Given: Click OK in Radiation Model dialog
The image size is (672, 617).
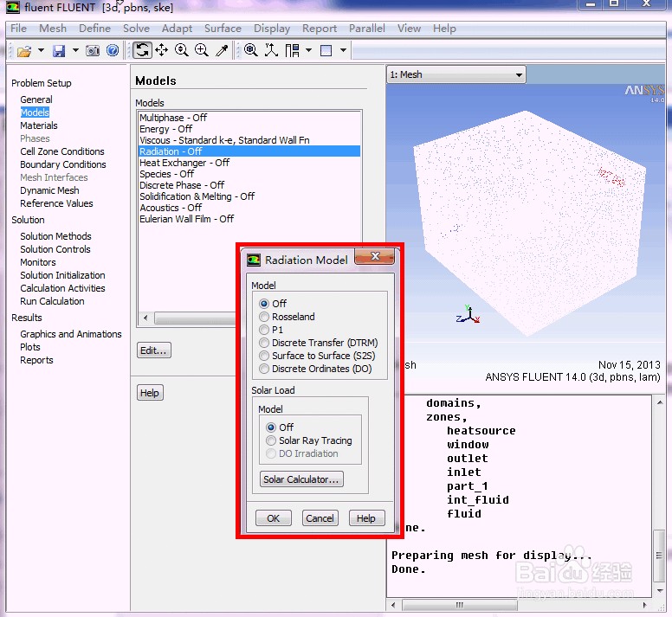Looking at the screenshot, I should pyautogui.click(x=273, y=518).
